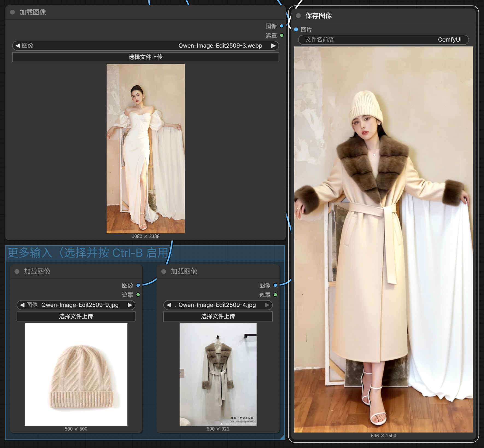Click the 图片 input port on Save Image node
Image resolution: width=484 pixels, height=448 pixels.
pyautogui.click(x=296, y=30)
